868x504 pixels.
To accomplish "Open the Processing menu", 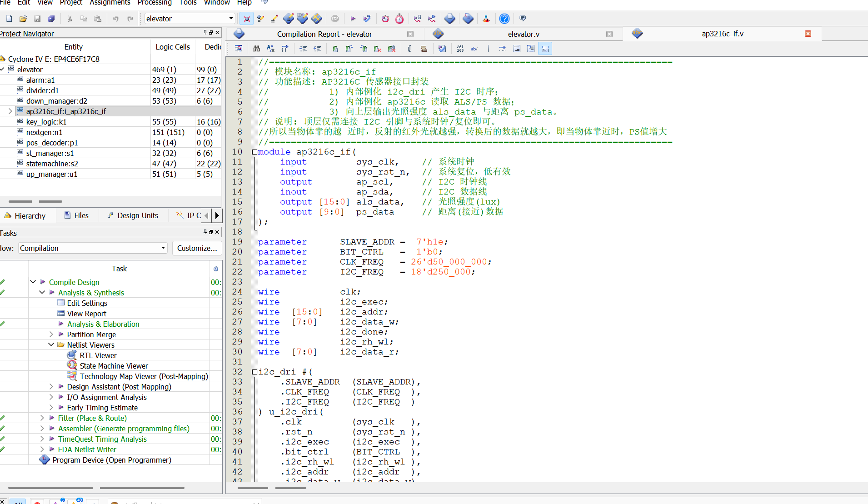I will pyautogui.click(x=155, y=3).
